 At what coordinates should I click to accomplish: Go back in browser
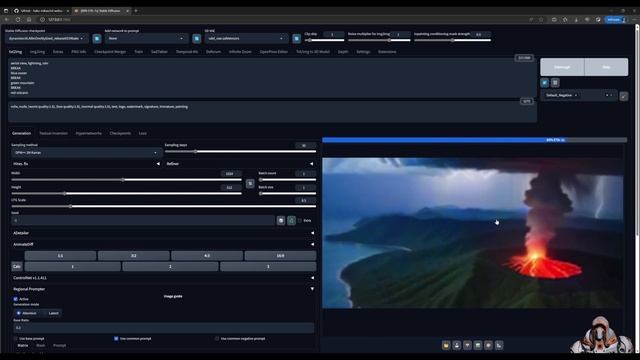click(x=7, y=20)
